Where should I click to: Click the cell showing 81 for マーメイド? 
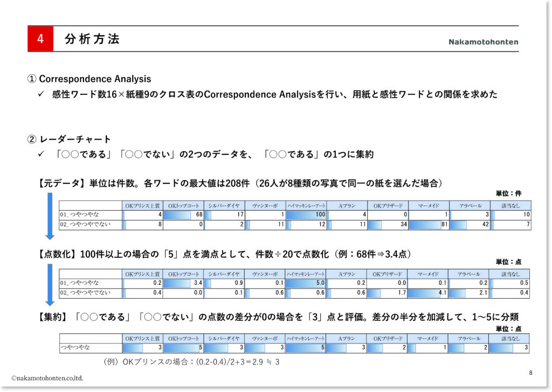click(428, 225)
